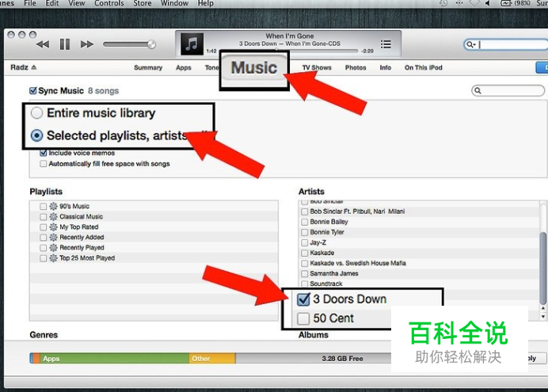548x392 pixels.
Task: Check artist Jay-Z
Action: (304, 242)
